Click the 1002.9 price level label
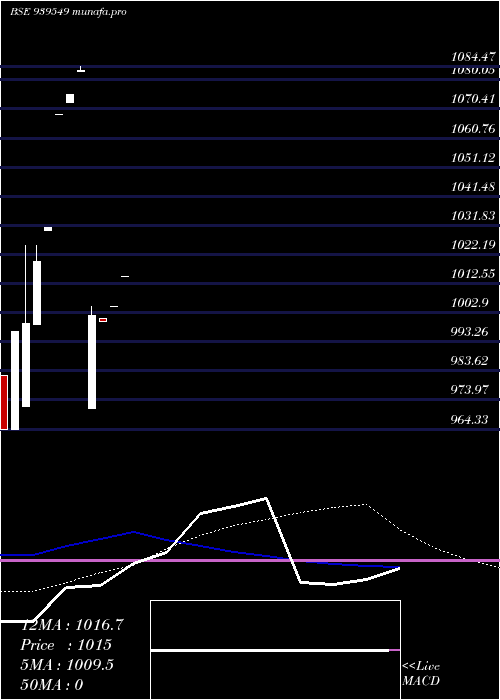This screenshot has width=500, height=700. 470,303
